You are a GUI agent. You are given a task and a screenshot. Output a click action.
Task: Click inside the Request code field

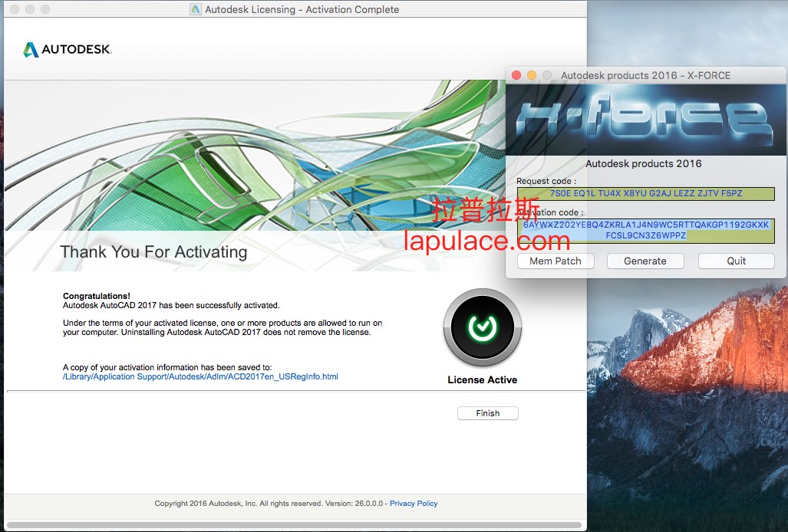click(x=645, y=194)
